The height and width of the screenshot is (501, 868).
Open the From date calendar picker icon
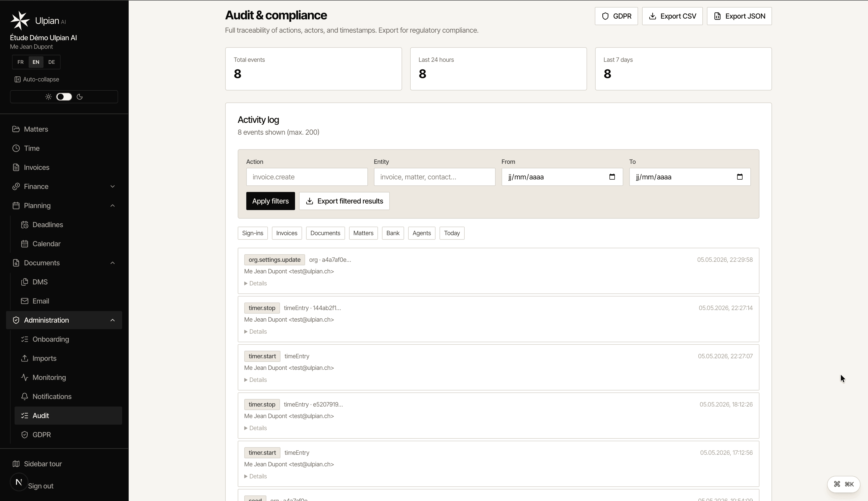point(612,177)
